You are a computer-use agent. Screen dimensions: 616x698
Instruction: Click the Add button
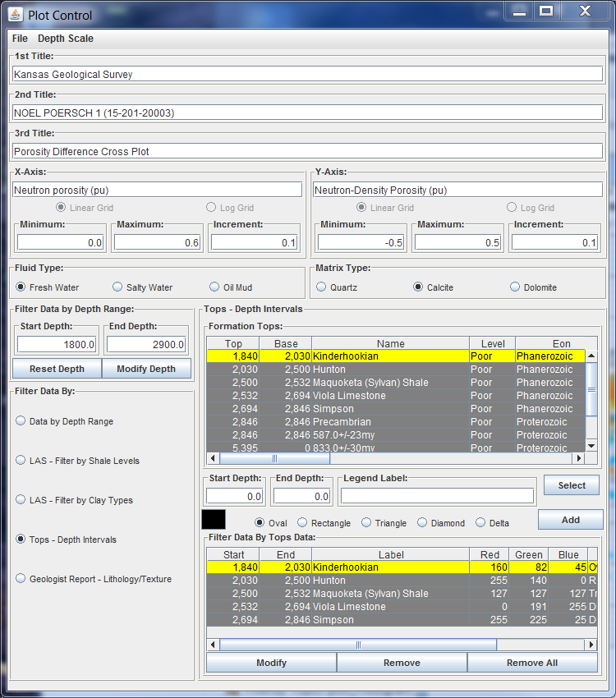[571, 520]
